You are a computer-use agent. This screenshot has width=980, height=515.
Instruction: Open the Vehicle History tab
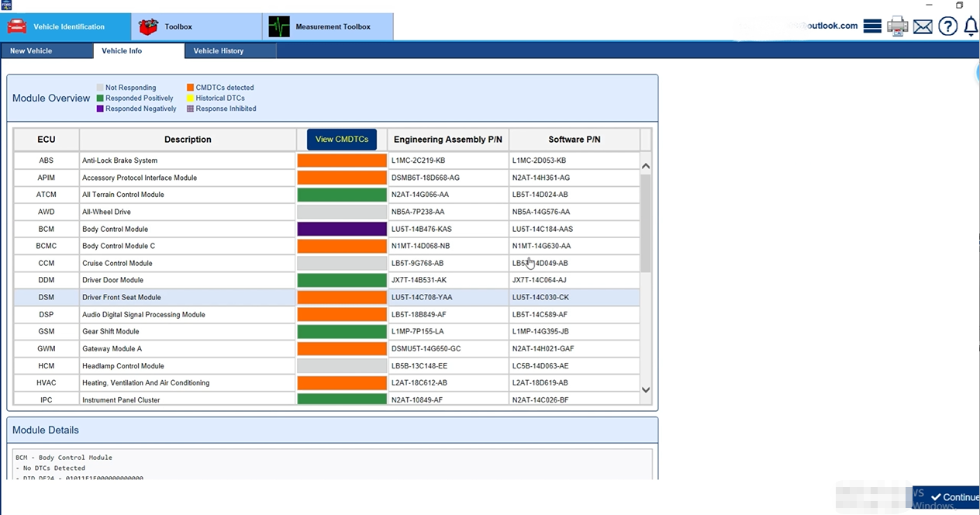[219, 51]
